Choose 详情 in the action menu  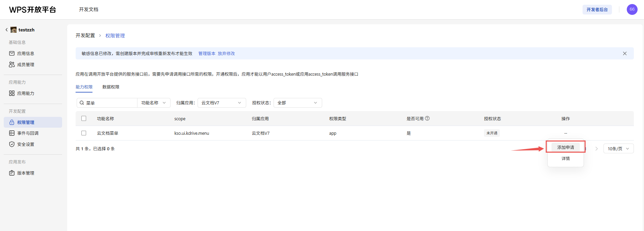[565, 158]
